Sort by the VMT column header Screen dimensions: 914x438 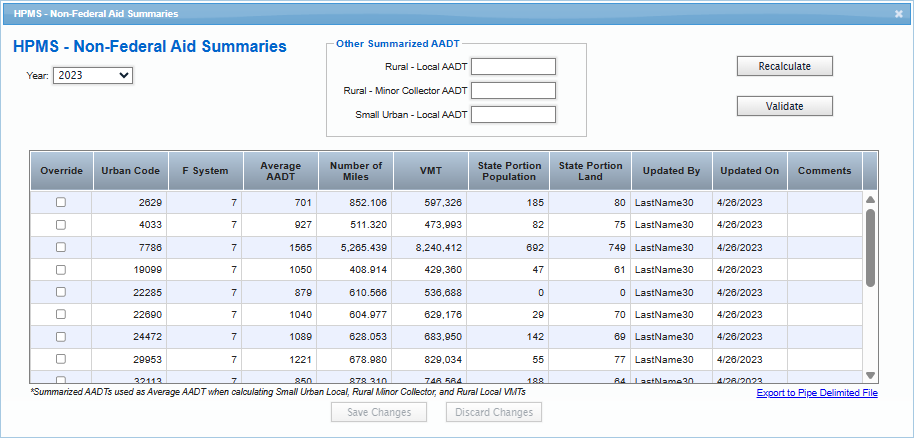430,171
